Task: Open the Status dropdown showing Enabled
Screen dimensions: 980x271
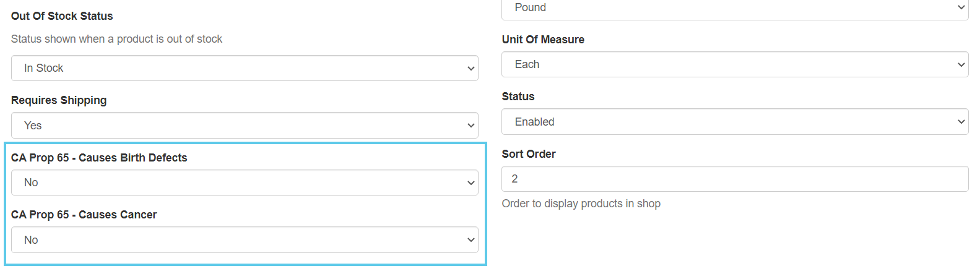Action: pos(735,122)
